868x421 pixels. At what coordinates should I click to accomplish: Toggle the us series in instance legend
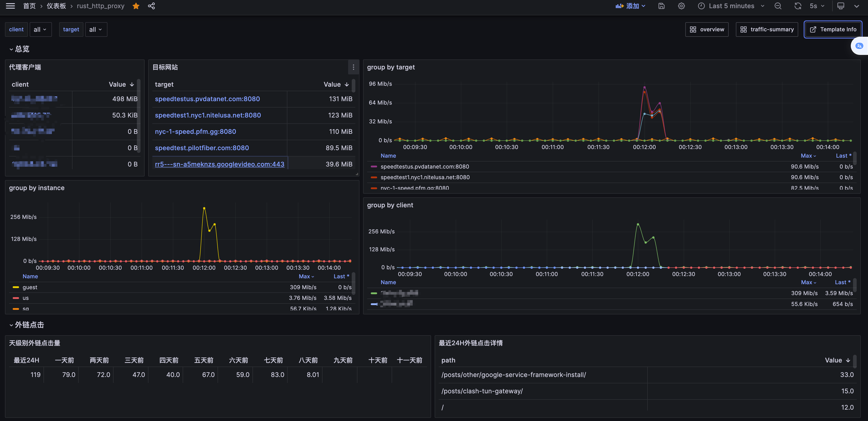pyautogui.click(x=26, y=298)
